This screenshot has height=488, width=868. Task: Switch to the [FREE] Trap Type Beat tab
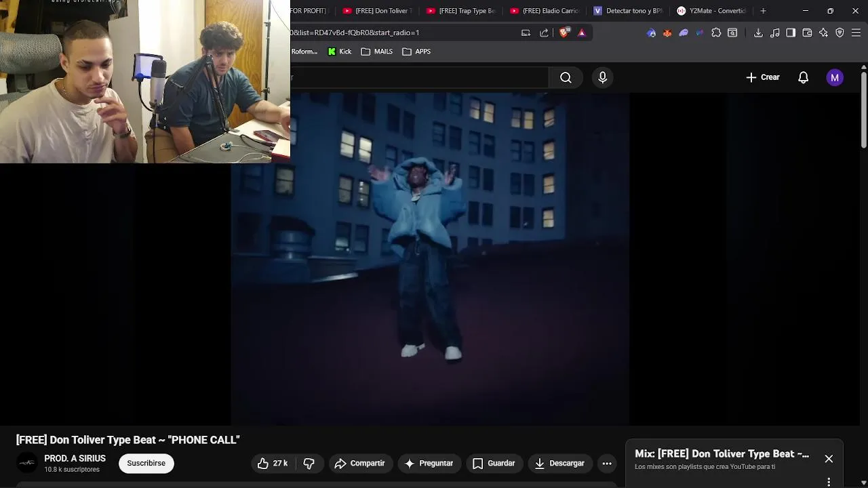pyautogui.click(x=461, y=11)
